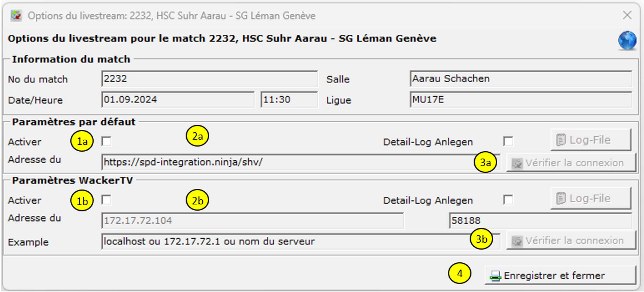Click the WackerTV IP address field
Screen dimensions: 644x292
(x=252, y=221)
